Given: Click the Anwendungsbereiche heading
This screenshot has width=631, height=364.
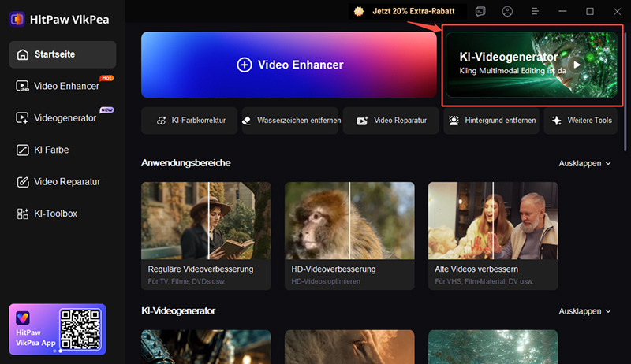Looking at the screenshot, I should pyautogui.click(x=186, y=163).
